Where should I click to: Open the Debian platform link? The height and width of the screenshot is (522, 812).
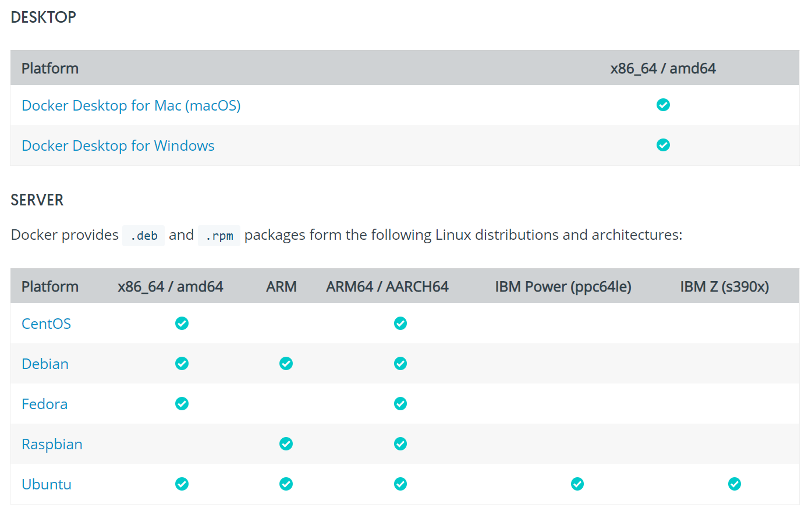(x=45, y=364)
